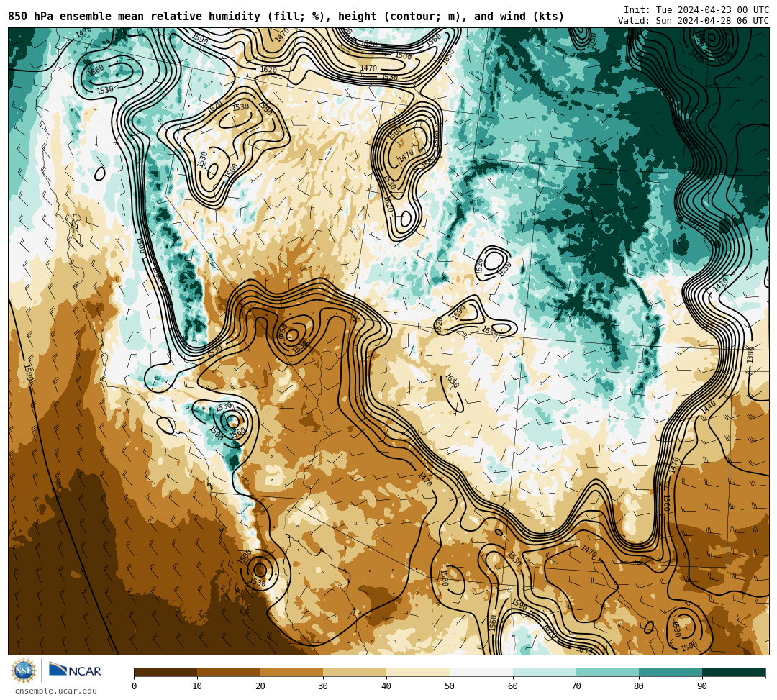The height and width of the screenshot is (700, 777).
Task: Click the 60–70% pale aqua colorbar segment
Action: coord(544,672)
